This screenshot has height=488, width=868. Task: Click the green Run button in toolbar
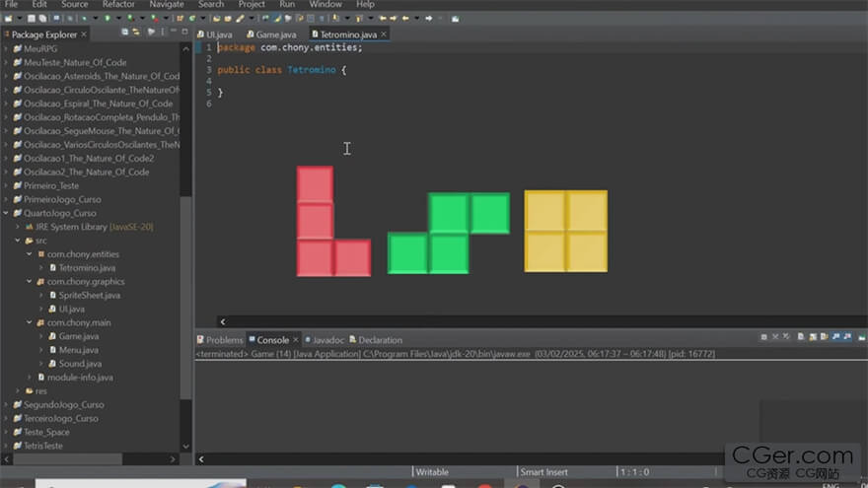[107, 18]
